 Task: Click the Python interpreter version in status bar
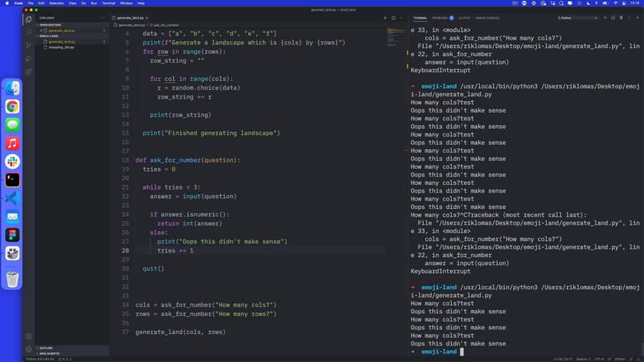coord(37,359)
